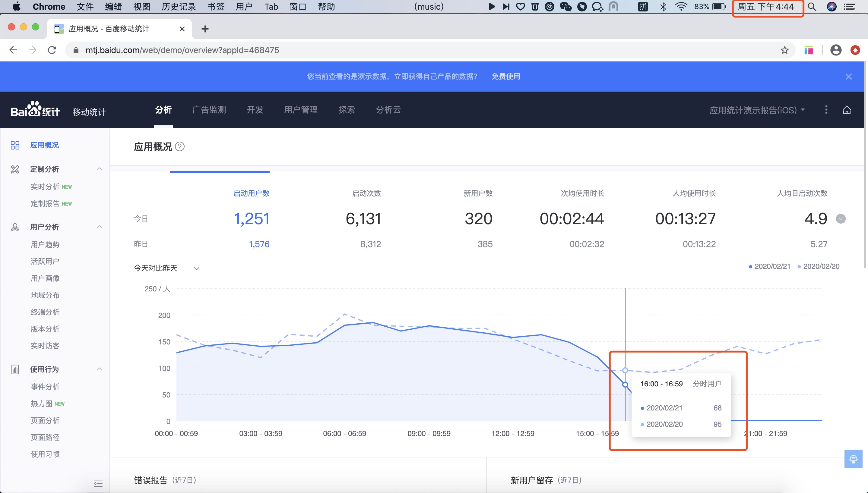Click the play icon in menu bar
This screenshot has height=493, width=868.
(x=492, y=6)
